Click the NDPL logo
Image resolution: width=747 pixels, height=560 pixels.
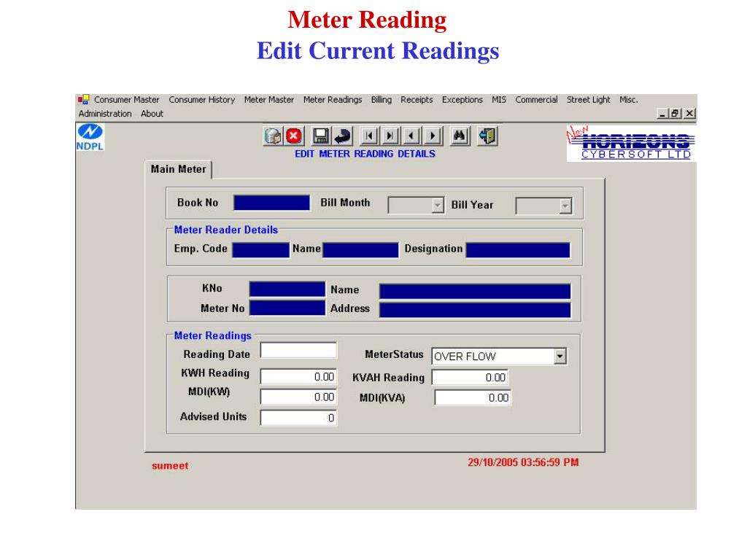(90, 137)
